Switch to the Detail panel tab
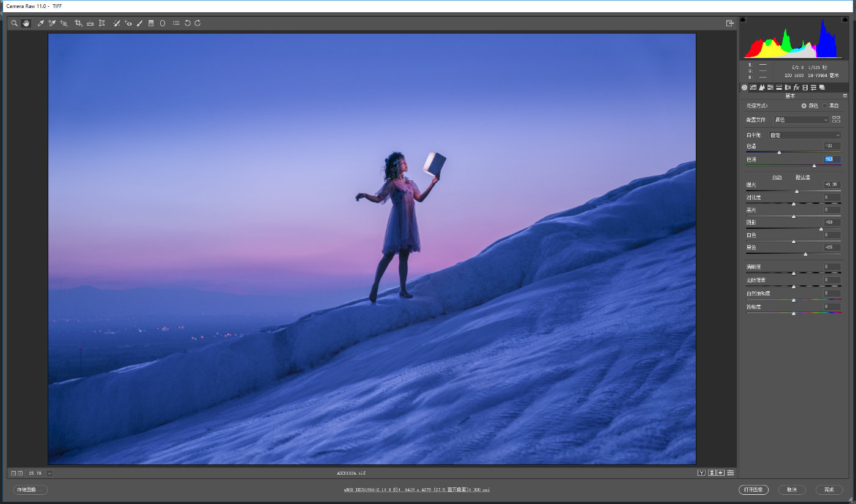The image size is (856, 504). click(762, 87)
